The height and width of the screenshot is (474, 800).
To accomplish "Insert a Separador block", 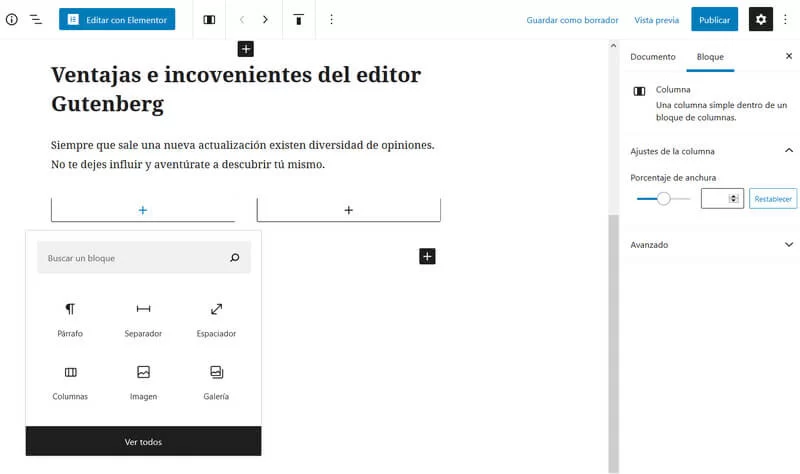I will tap(143, 320).
